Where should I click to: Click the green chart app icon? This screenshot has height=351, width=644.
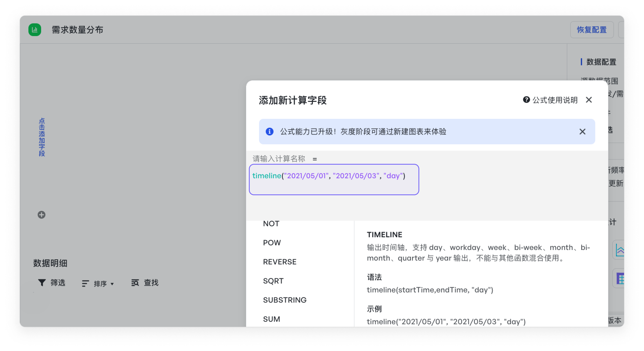pos(35,30)
